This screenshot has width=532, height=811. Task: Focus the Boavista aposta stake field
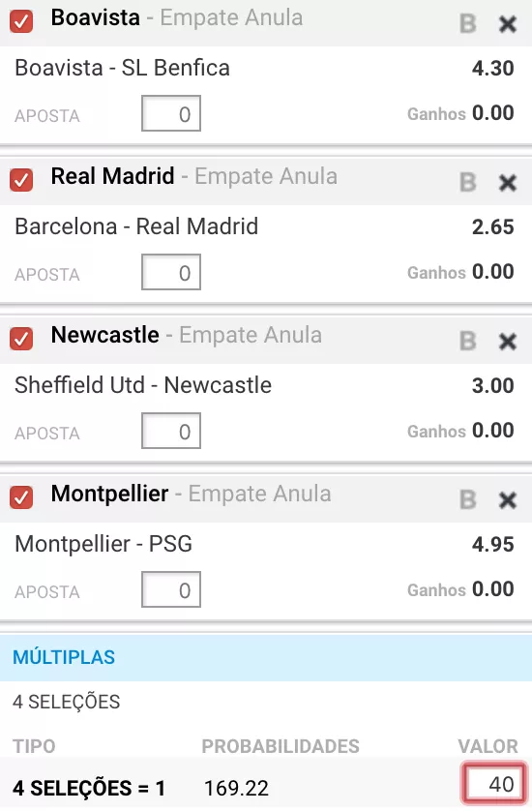pos(171,113)
